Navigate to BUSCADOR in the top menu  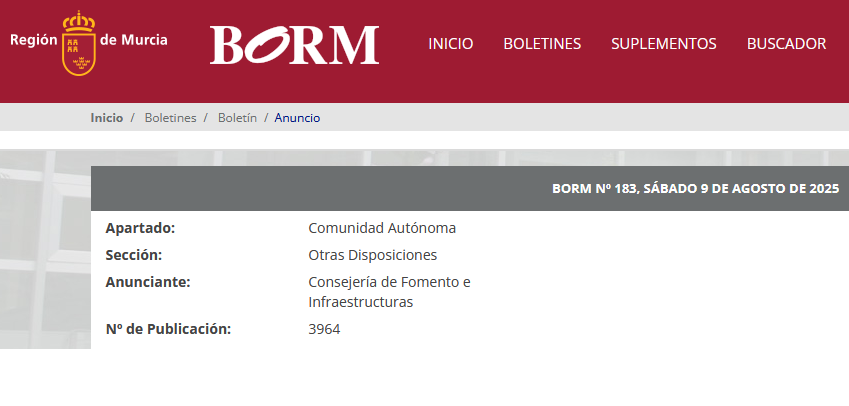(x=786, y=44)
